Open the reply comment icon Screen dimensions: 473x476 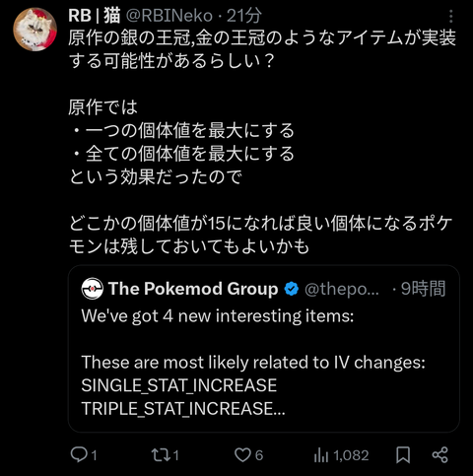click(79, 455)
